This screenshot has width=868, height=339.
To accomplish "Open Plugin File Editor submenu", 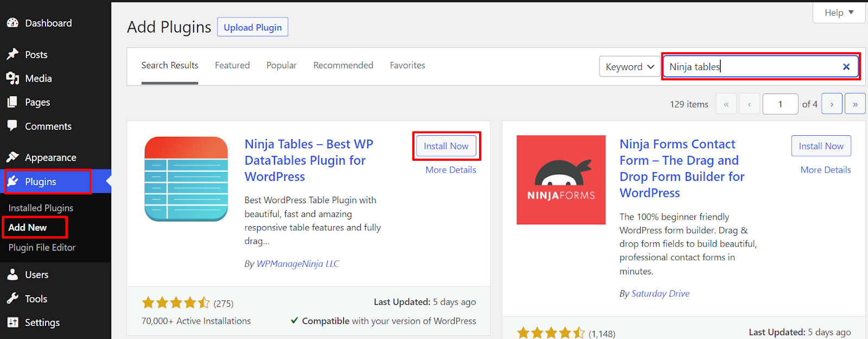I will click(x=42, y=247).
